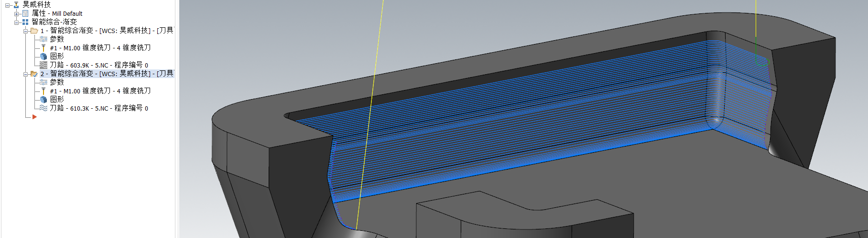Click the checked folder icon of operation 2
This screenshot has height=238, width=868.
[x=34, y=74]
